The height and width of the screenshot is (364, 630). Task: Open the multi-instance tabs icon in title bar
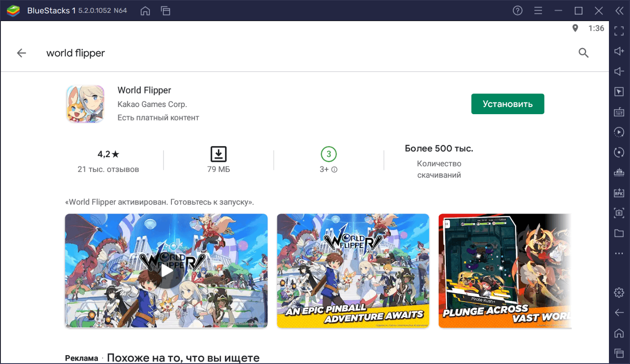click(166, 11)
